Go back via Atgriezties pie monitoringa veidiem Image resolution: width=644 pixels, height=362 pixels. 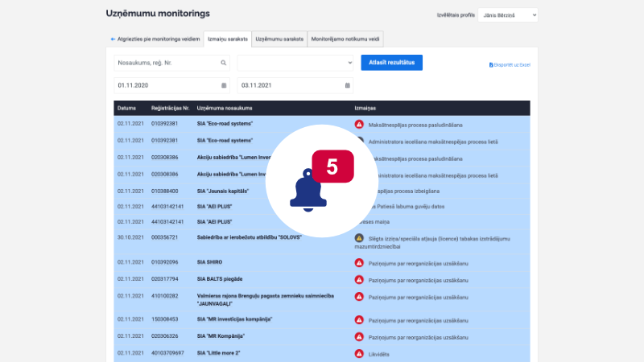(x=155, y=39)
